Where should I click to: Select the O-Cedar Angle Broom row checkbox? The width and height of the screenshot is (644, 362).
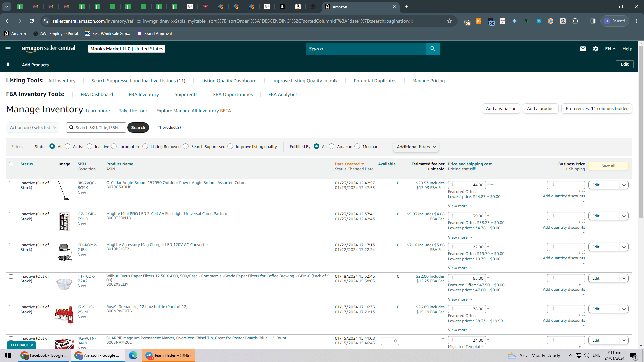tap(11, 183)
